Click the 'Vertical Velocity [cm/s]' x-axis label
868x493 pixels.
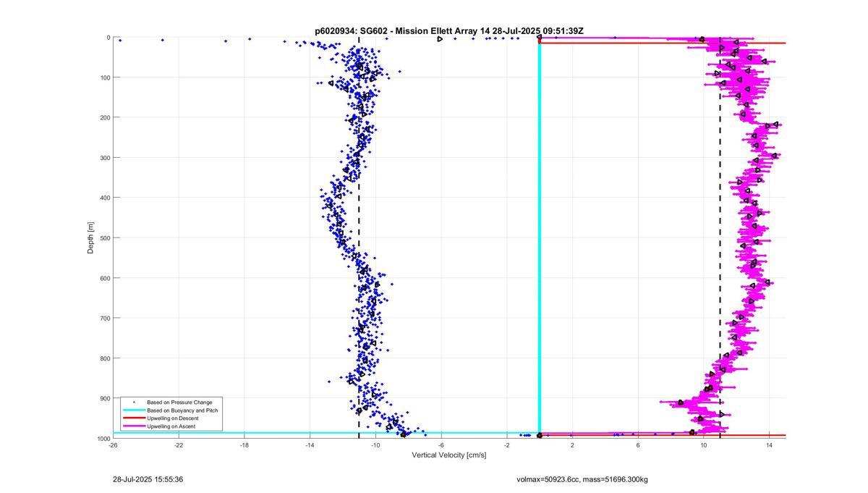(x=449, y=455)
